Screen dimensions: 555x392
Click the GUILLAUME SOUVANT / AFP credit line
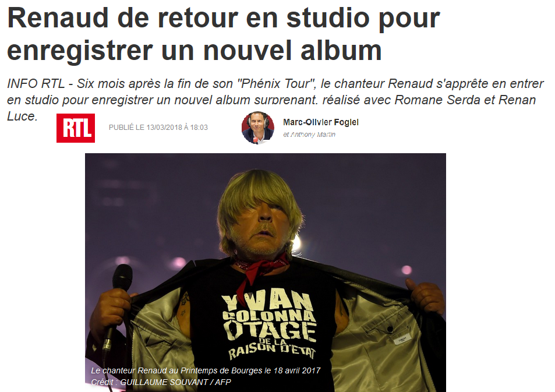175,382
